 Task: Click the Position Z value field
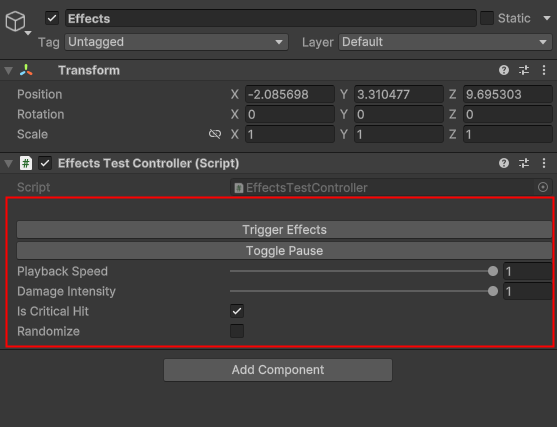coord(508,94)
